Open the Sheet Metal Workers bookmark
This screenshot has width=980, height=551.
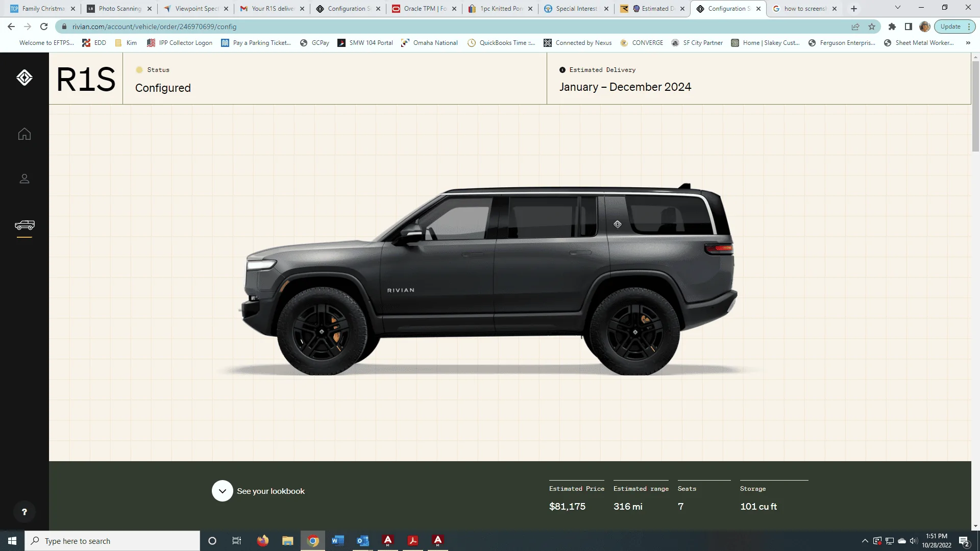click(x=919, y=43)
